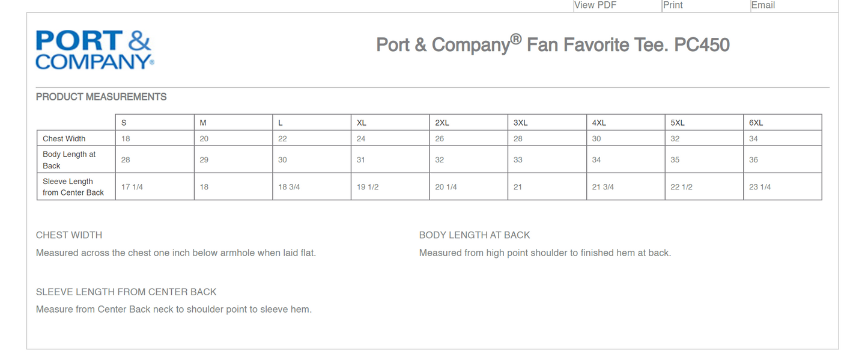Click SLEEVE LENGTH FROM CENTER BACK description heading
The image size is (868, 356).
point(126,292)
